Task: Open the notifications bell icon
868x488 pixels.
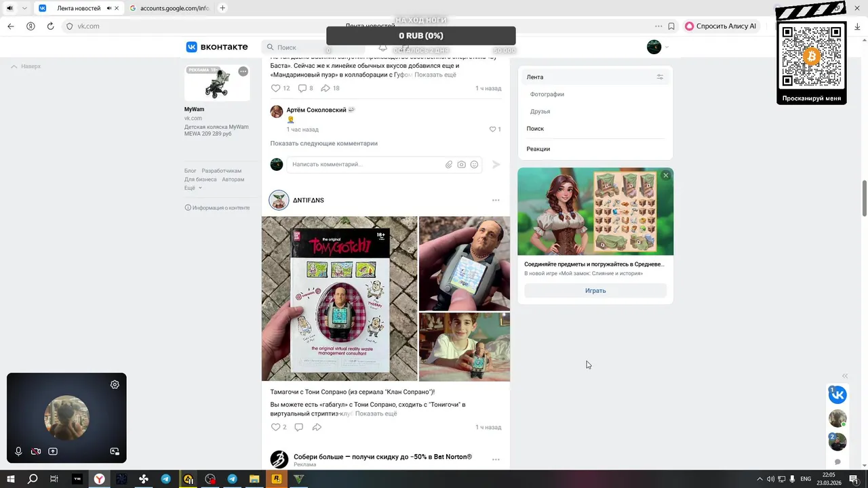Action: point(382,47)
